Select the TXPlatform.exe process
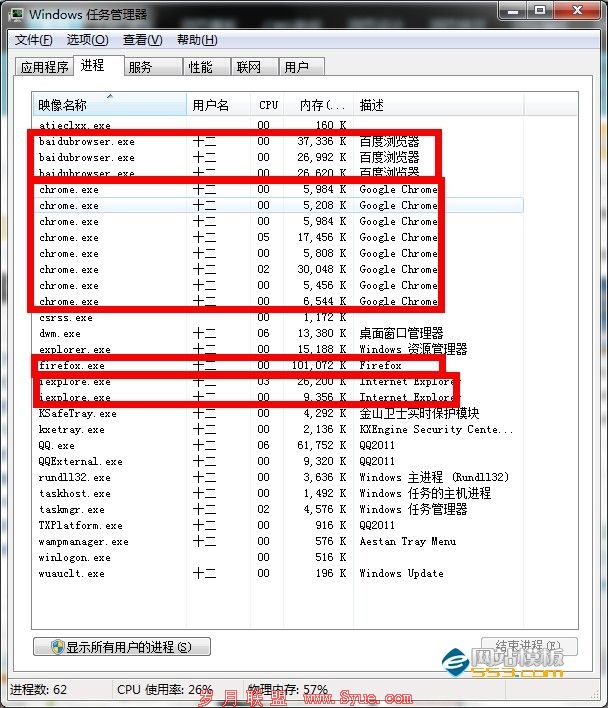 coord(278,526)
